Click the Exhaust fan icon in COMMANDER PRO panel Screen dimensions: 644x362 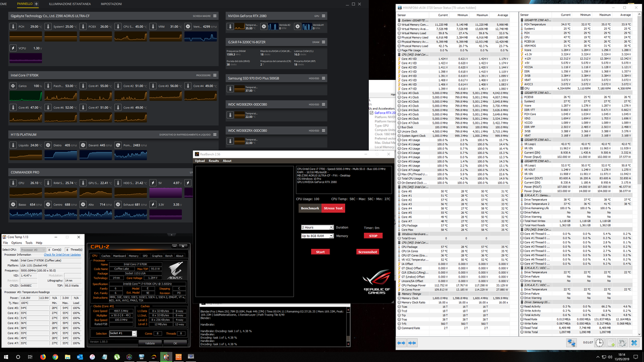(118, 205)
